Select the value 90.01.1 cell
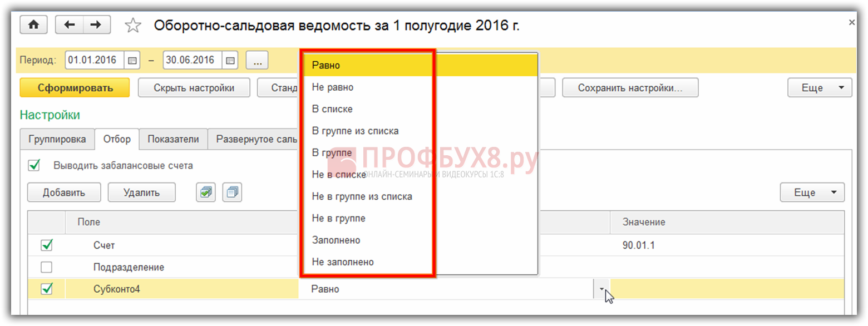Image resolution: width=868 pixels, height=326 pixels. coord(727,245)
